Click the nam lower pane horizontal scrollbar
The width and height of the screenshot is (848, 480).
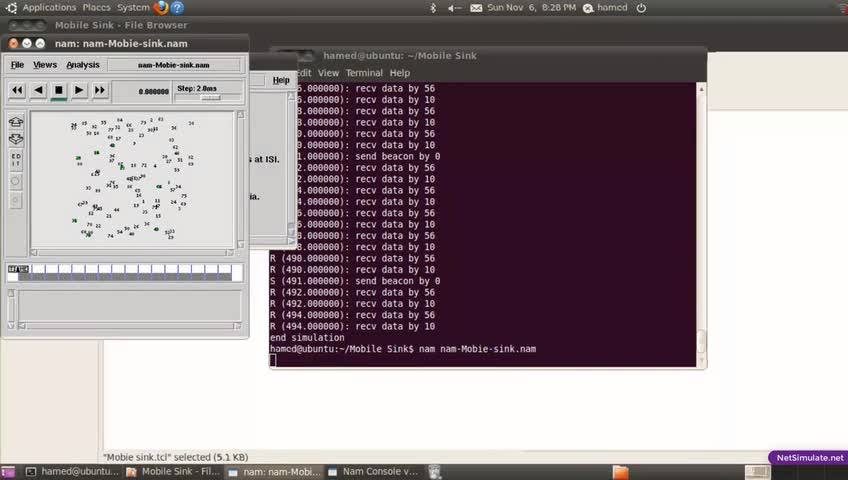coord(129,326)
